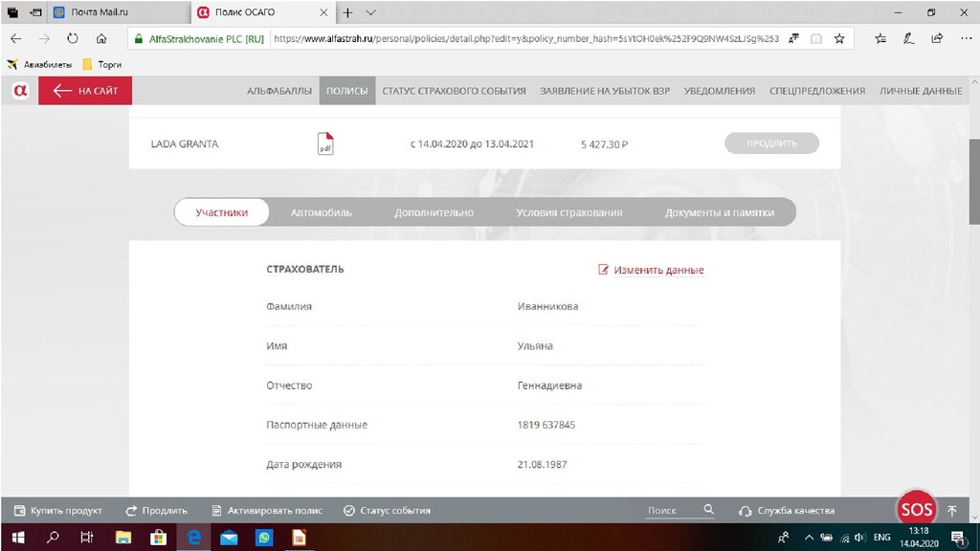The width and height of the screenshot is (980, 551).
Task: Click the browser Home icon
Action: tap(101, 38)
